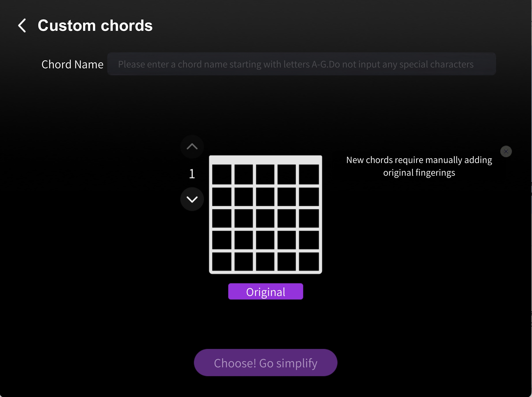Click the Chord Name label
The width and height of the screenshot is (532, 397).
[72, 64]
